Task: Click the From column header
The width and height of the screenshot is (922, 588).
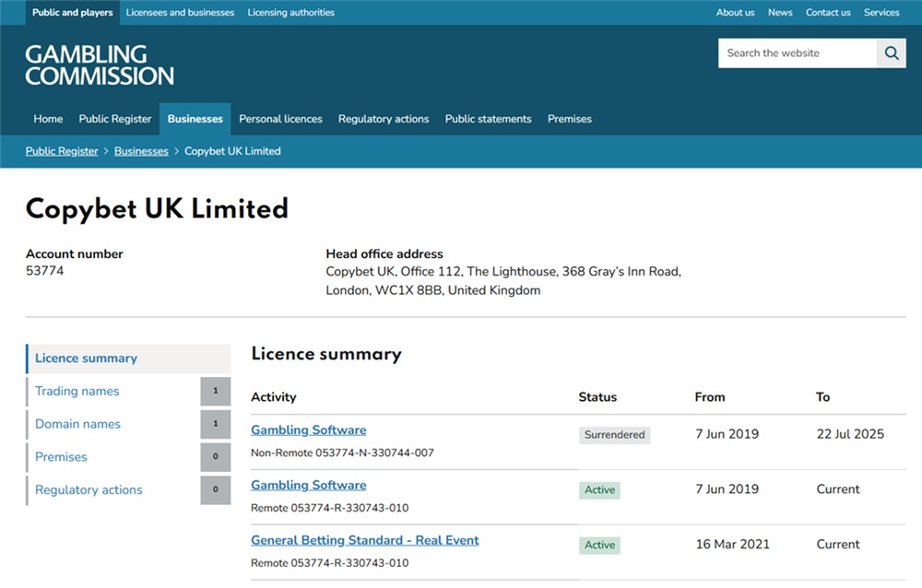Action: pyautogui.click(x=710, y=397)
